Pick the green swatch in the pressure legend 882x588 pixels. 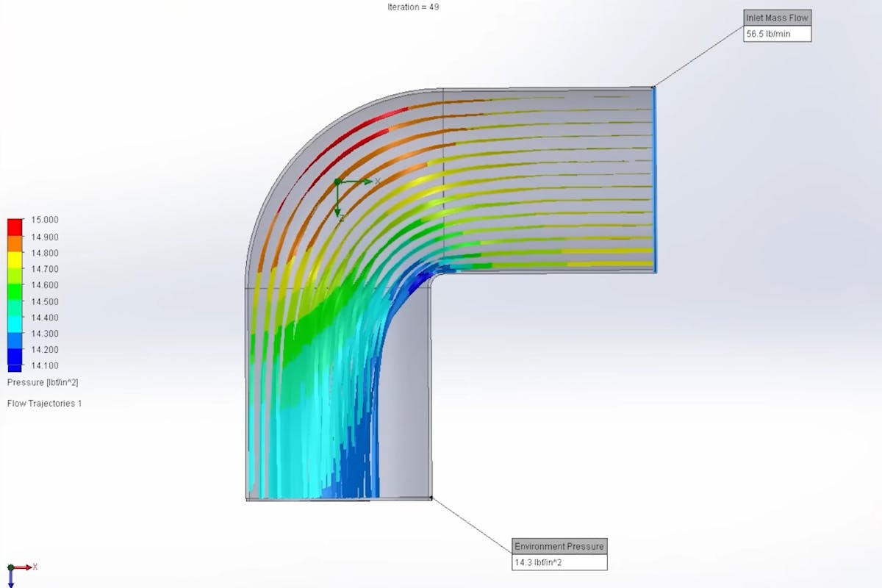(x=14, y=294)
